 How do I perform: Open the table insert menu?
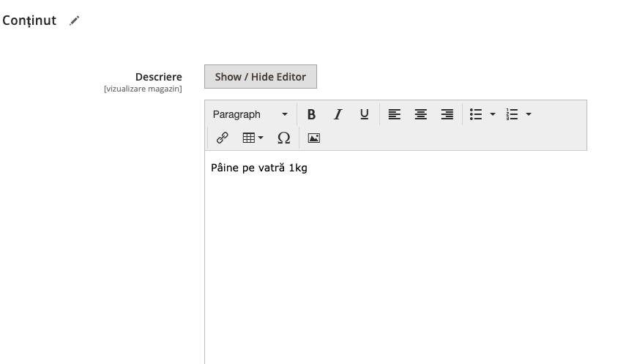(x=253, y=138)
